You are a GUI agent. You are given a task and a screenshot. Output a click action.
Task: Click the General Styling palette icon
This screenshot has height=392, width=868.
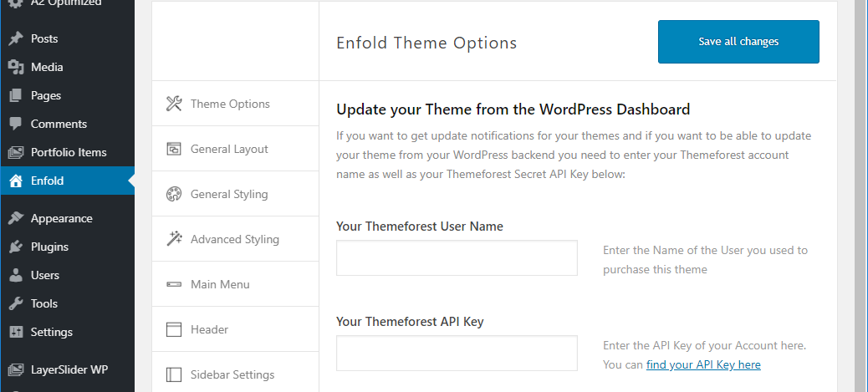174,194
